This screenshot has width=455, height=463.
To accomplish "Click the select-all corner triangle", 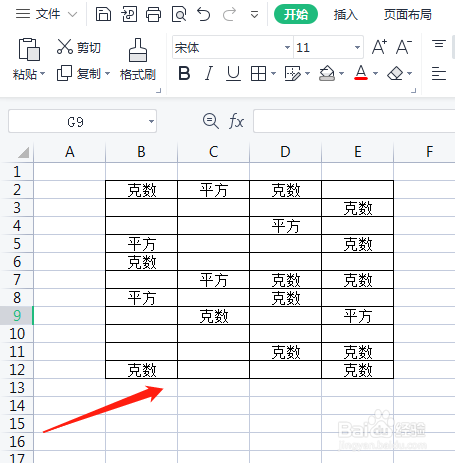I will coord(24,153).
